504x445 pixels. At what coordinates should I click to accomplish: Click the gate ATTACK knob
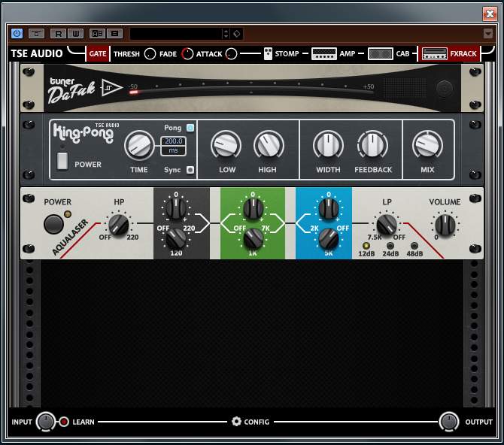232,54
